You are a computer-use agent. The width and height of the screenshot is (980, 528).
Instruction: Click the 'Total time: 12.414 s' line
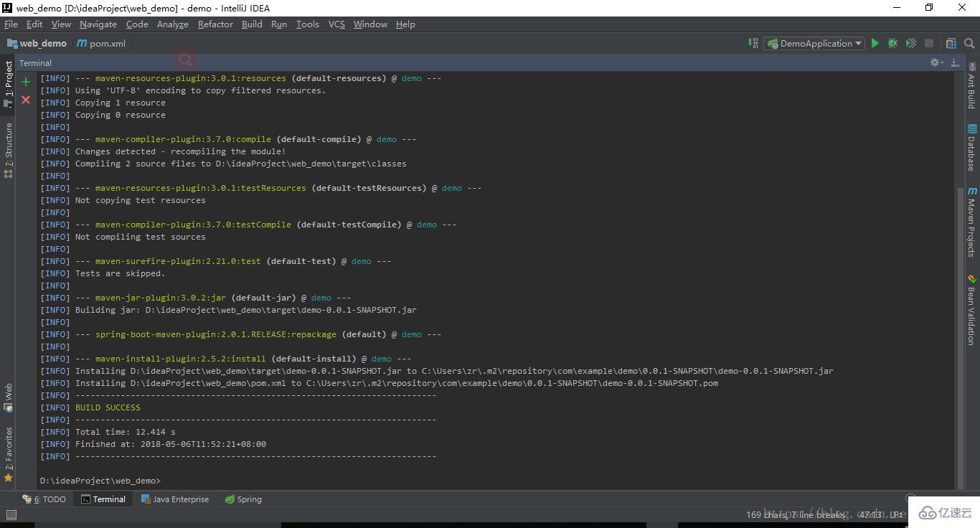[x=108, y=432]
